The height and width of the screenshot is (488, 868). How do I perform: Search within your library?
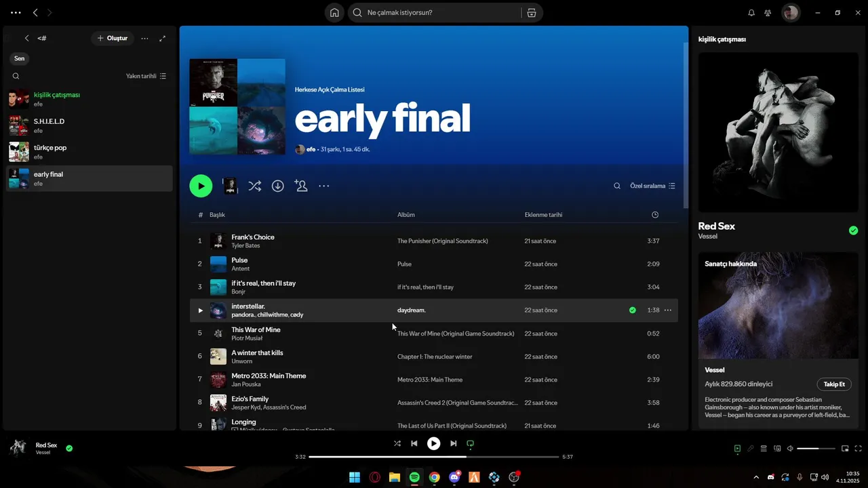[x=16, y=76]
